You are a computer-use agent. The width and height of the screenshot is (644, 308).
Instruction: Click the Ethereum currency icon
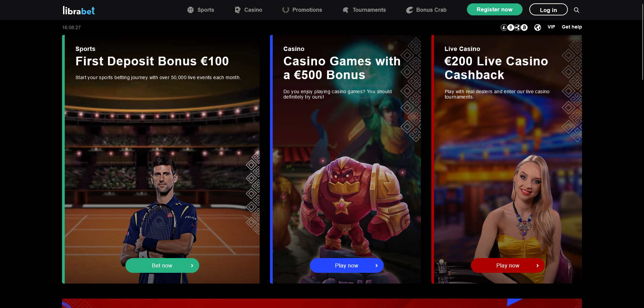tap(511, 27)
